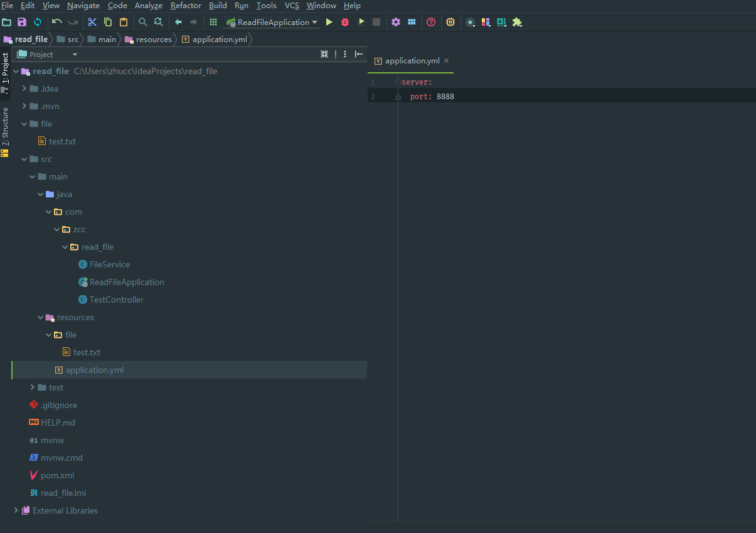Viewport: 756px width, 533px height.
Task: Click the colorful squares toolbar icon
Action: (486, 22)
